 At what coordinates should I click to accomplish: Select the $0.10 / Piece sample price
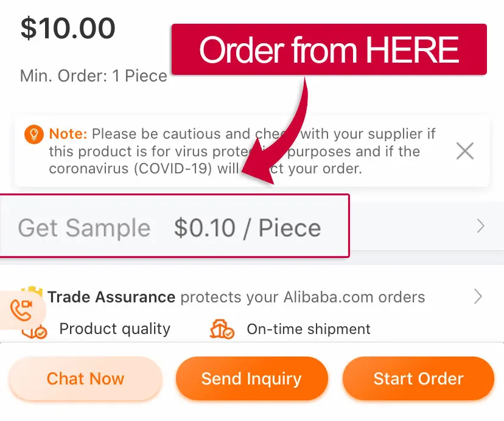(247, 228)
